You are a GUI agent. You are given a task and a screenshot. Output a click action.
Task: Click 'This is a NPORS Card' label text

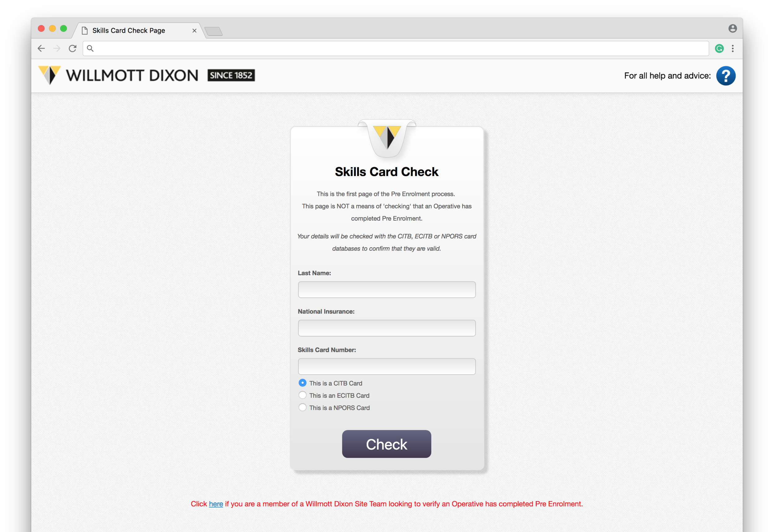(x=340, y=408)
